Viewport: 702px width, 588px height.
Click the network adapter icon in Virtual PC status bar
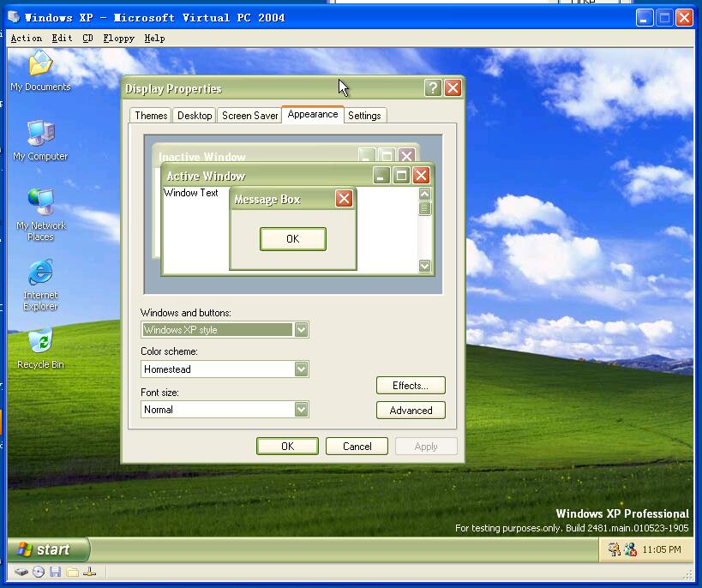coord(89,572)
